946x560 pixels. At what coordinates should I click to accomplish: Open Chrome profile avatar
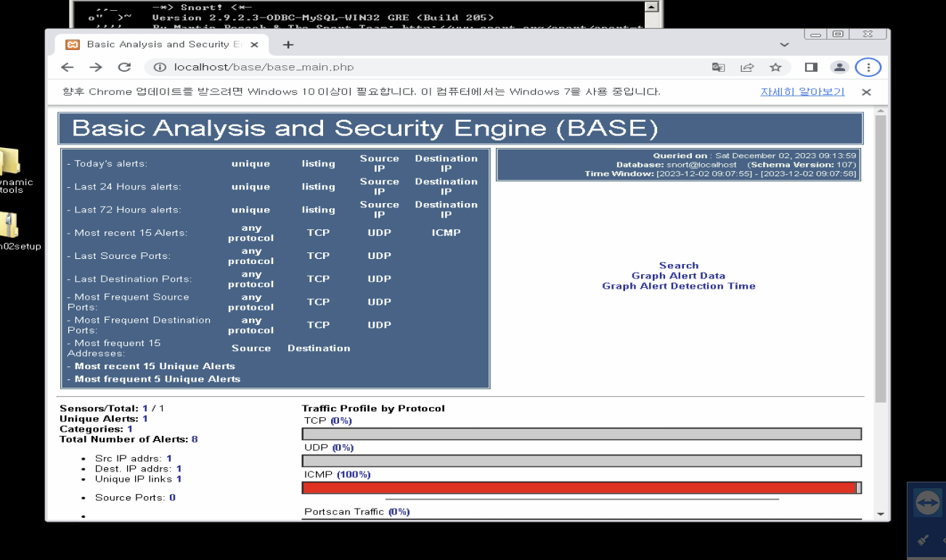839,67
